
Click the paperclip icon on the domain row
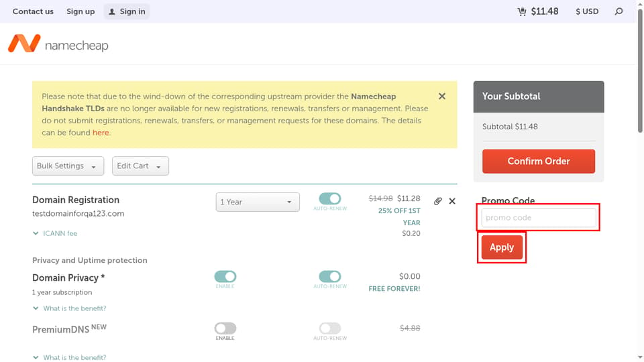pos(438,201)
